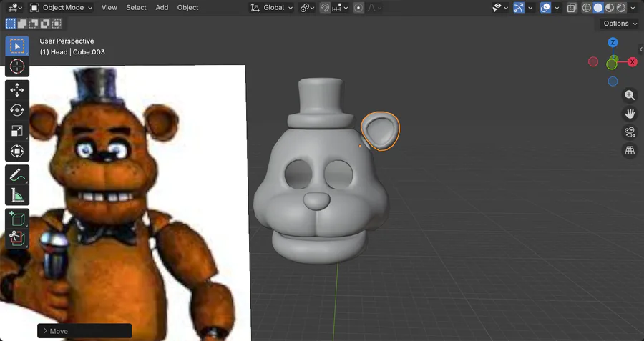Set selection mode to Extend
The image size is (644, 341).
(x=22, y=24)
